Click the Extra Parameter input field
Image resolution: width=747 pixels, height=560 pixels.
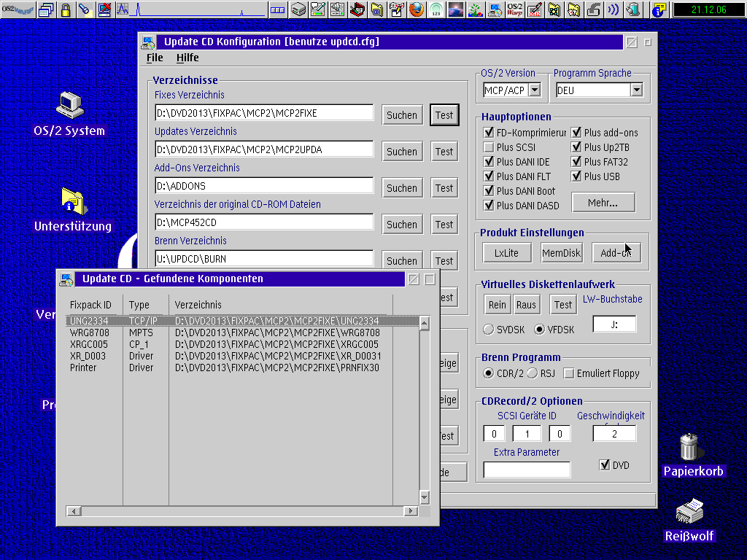click(x=527, y=470)
